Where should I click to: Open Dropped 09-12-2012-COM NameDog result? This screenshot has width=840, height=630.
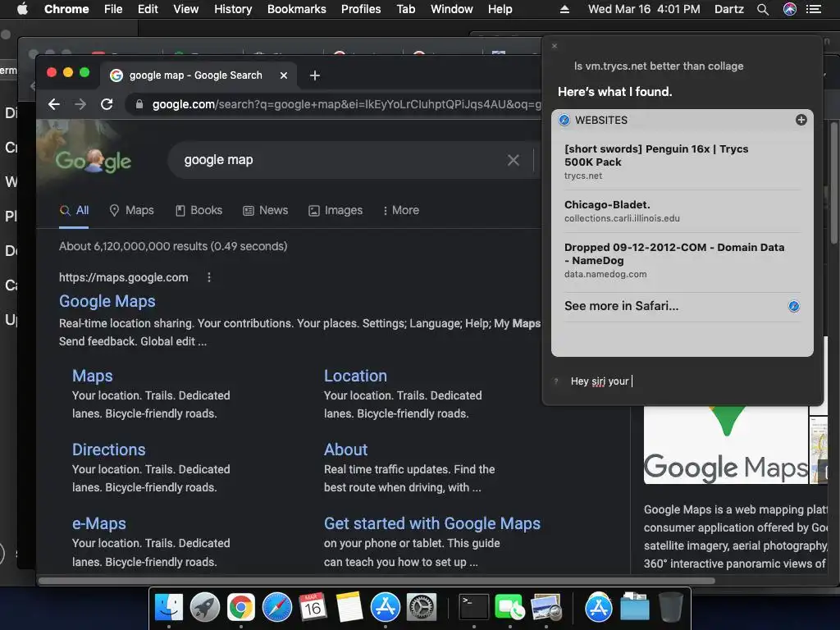pos(682,260)
